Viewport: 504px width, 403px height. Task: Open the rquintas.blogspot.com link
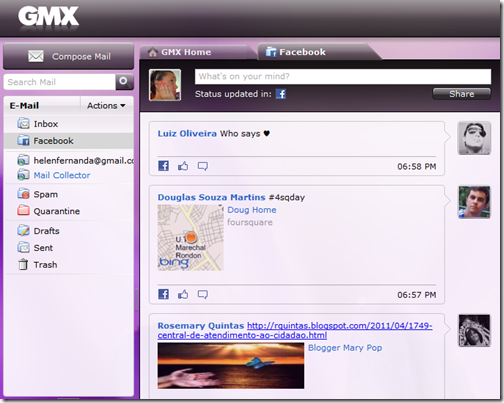(x=295, y=330)
